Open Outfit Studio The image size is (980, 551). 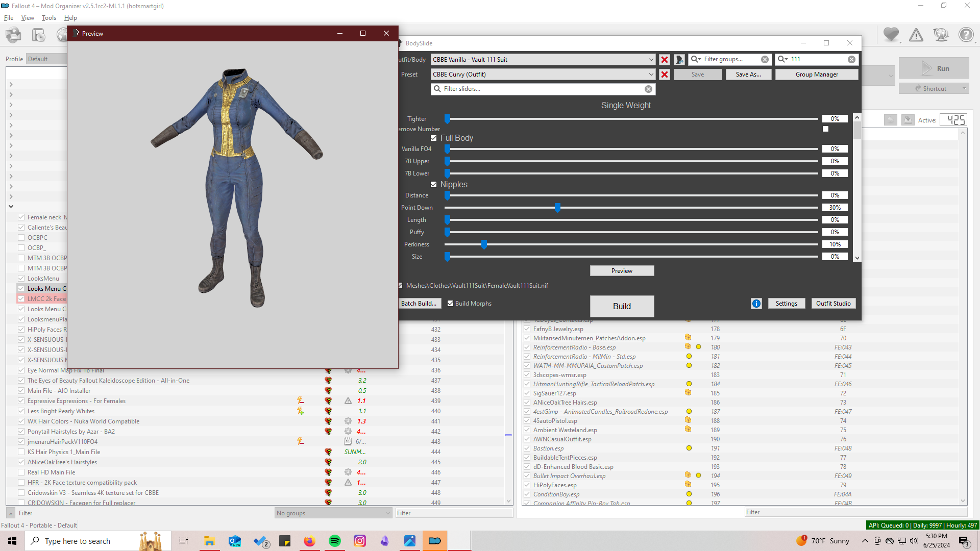tap(833, 304)
